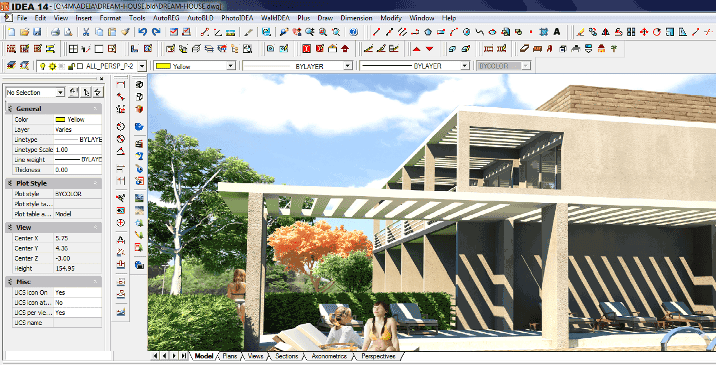
Task: Toggle layer on/off lightbulb
Action: (x=42, y=66)
